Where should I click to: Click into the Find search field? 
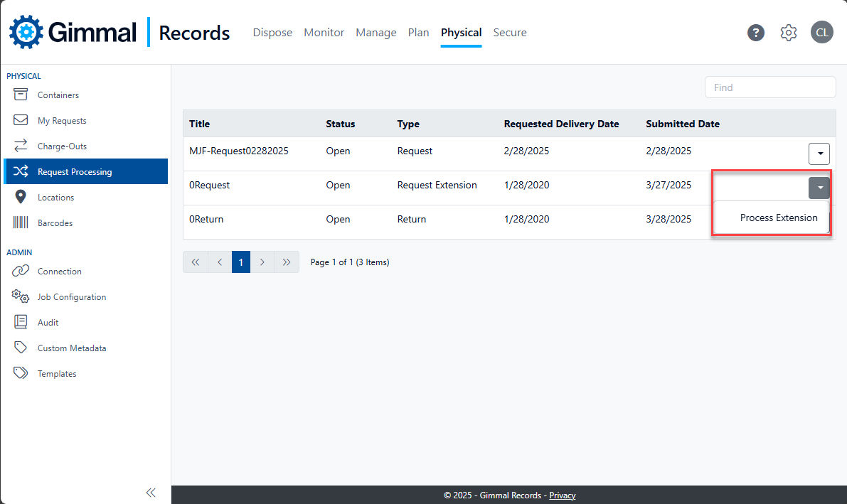click(770, 87)
